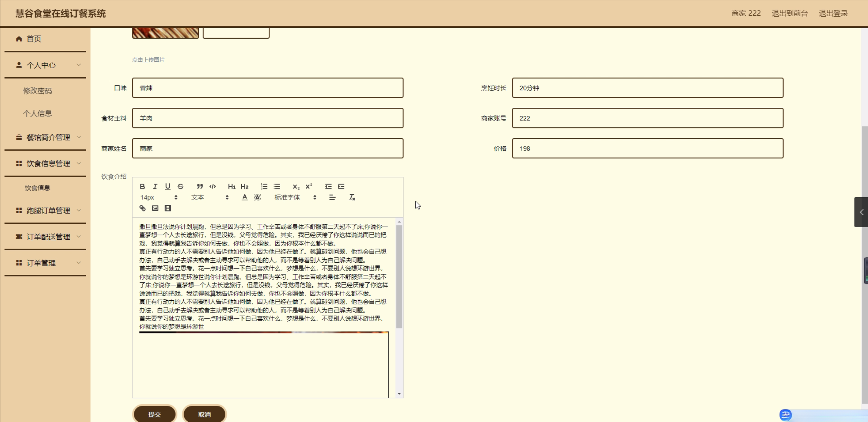
Task: Toggle bold formatting in the editor
Action: pyautogui.click(x=142, y=186)
